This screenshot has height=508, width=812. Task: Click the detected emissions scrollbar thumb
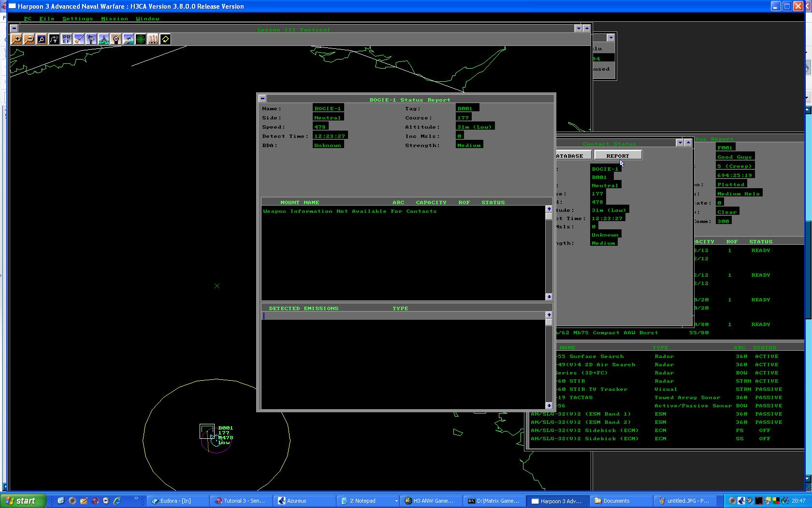549,322
